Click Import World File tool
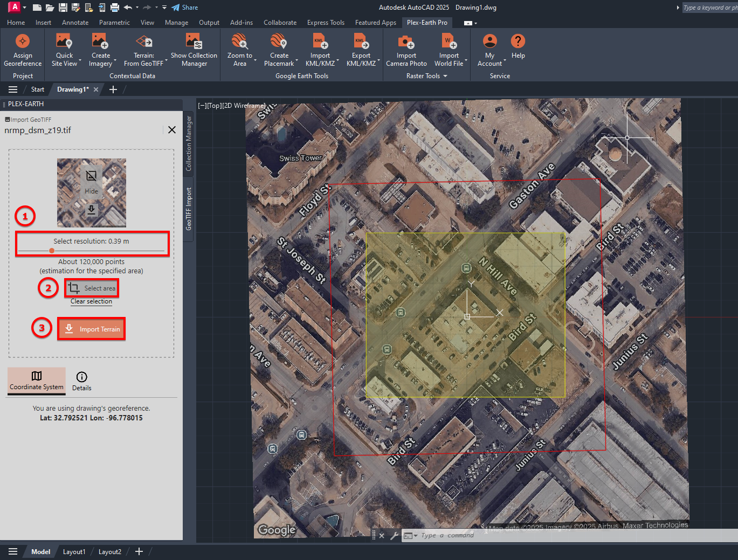Viewport: 738px width, 560px height. [449, 51]
